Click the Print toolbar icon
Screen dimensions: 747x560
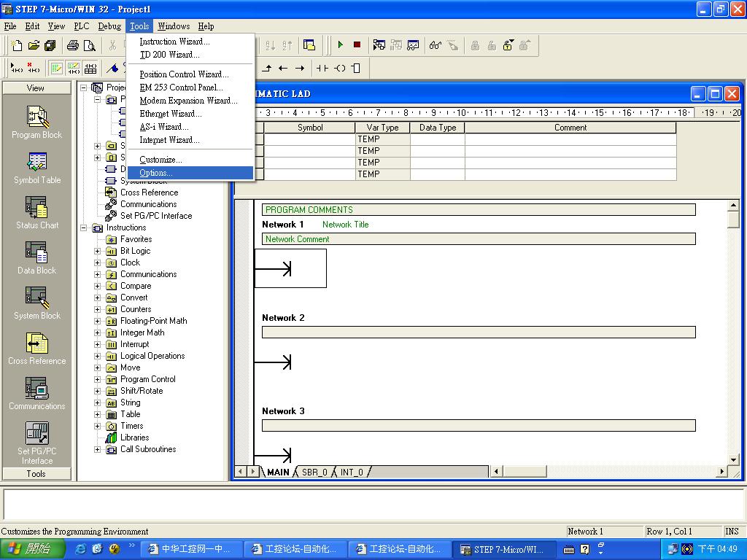click(x=72, y=46)
